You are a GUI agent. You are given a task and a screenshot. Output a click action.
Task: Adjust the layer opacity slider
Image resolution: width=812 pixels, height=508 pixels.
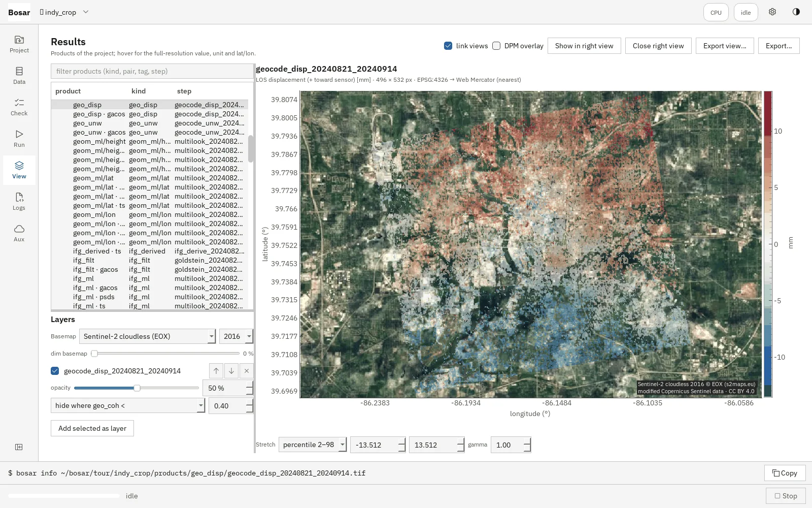click(x=137, y=388)
